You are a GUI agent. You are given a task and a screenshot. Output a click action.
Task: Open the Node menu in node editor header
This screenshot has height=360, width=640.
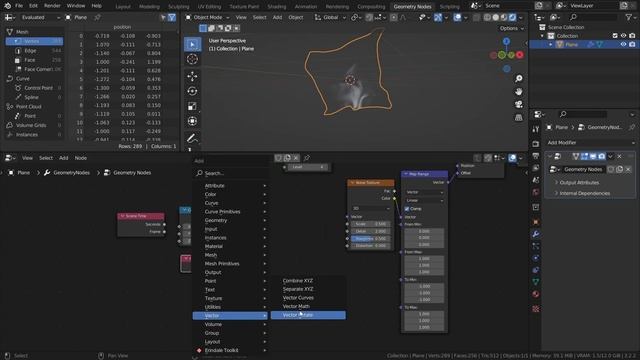pos(80,158)
